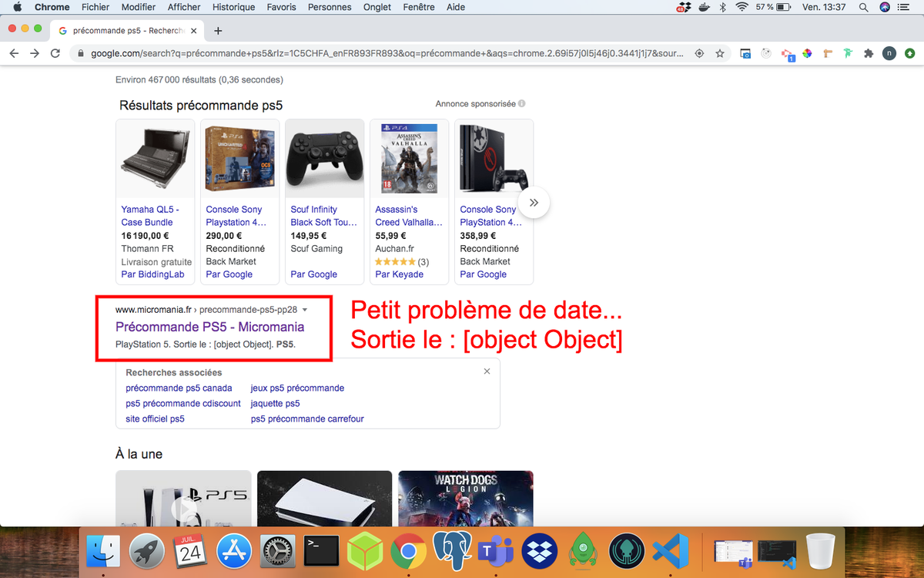924x578 pixels.
Task: Open Microsoft Teams from the Dock
Action: coord(496,550)
